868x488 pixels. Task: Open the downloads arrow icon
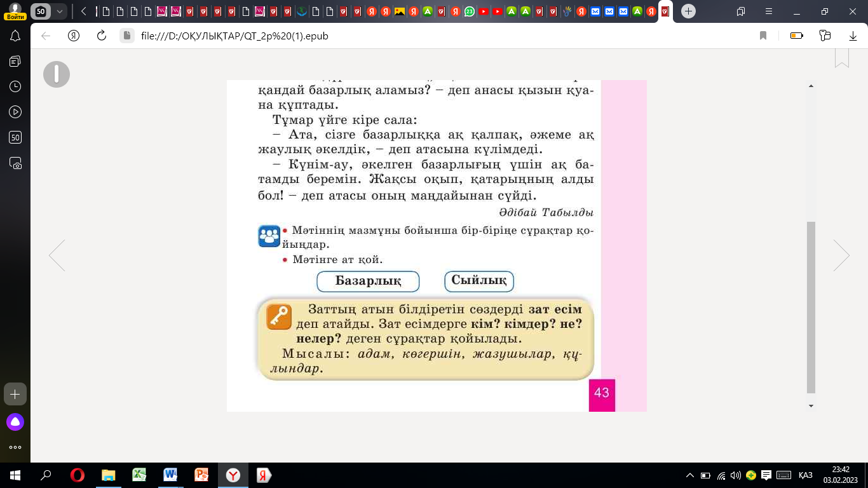coord(853,36)
